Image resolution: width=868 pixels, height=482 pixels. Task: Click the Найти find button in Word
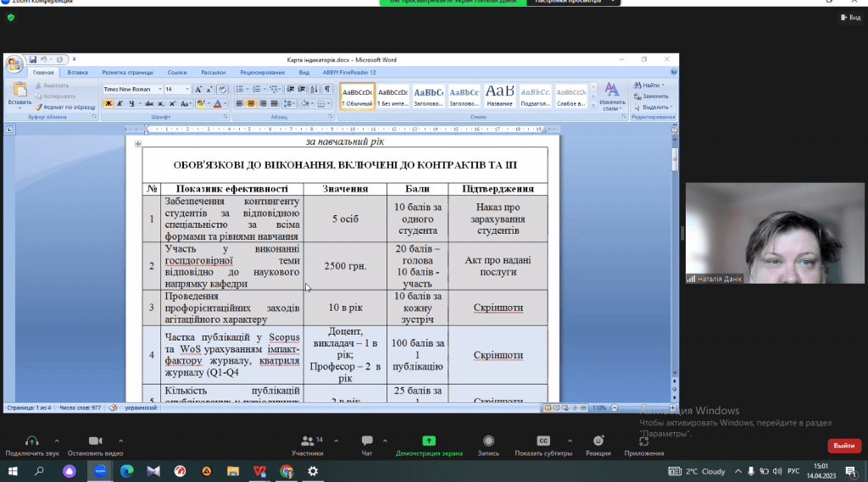point(648,86)
